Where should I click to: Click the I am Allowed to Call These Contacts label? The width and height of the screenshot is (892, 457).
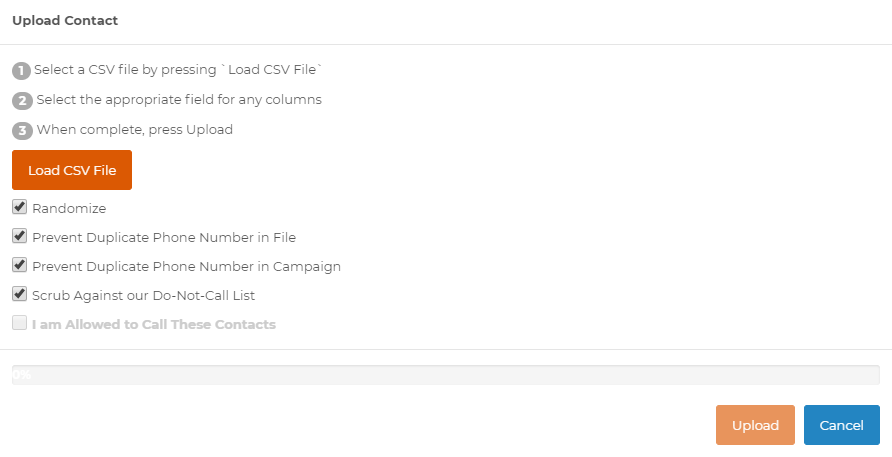(x=154, y=325)
